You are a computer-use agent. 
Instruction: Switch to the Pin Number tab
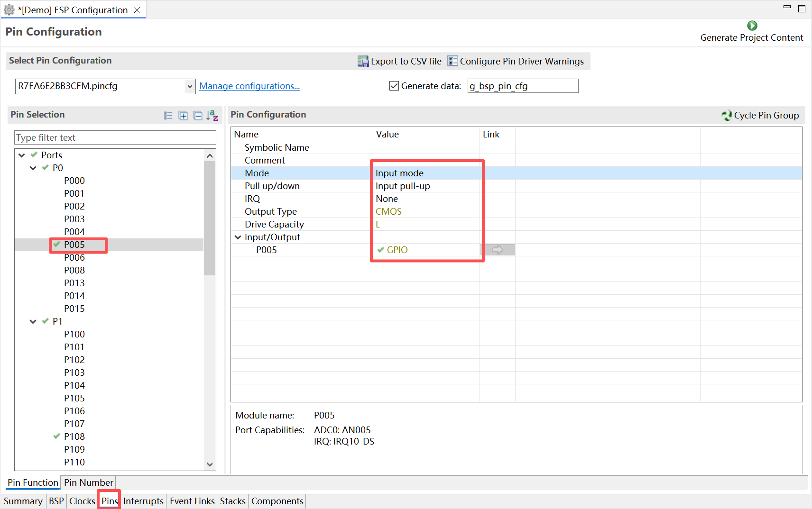[x=89, y=482]
